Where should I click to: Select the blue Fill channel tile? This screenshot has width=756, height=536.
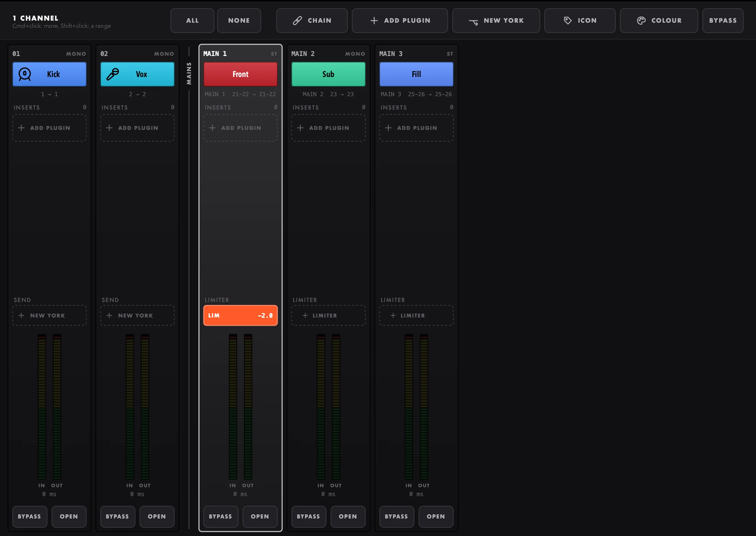point(416,74)
